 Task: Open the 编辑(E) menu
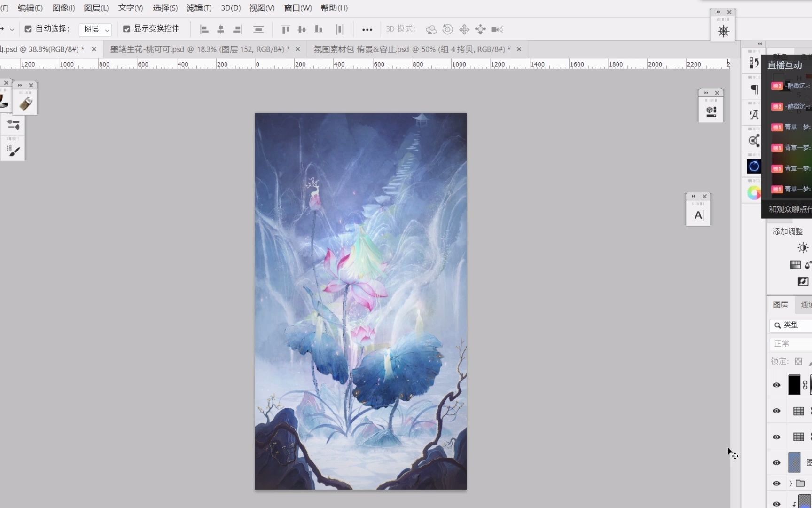click(x=30, y=8)
